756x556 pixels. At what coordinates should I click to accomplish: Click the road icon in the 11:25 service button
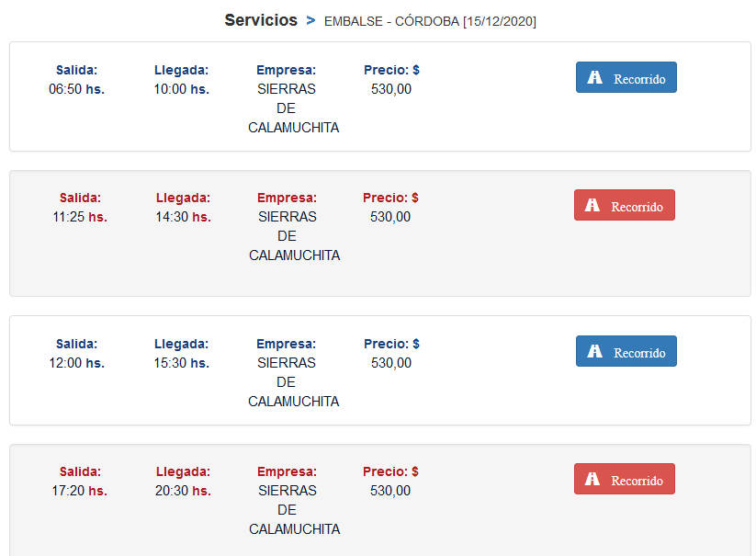(593, 206)
